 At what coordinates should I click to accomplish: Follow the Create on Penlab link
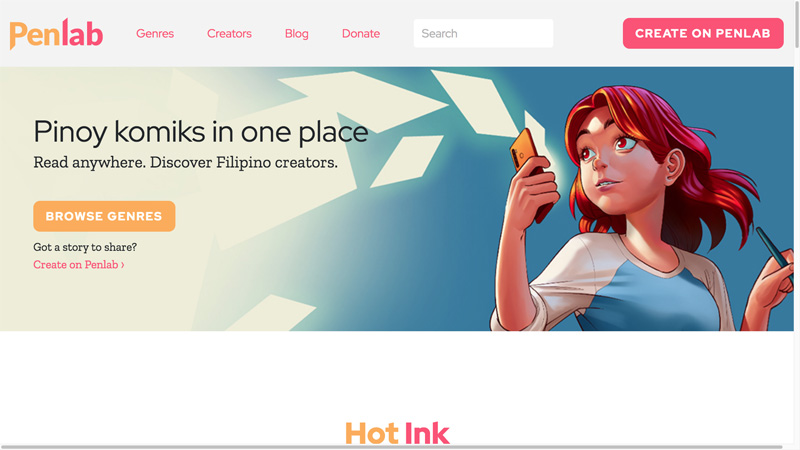coord(79,264)
